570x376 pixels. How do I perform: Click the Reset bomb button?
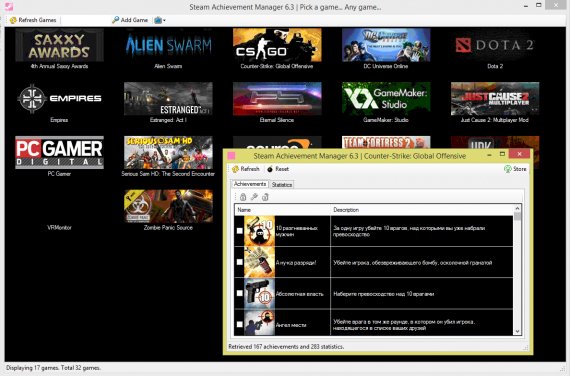pyautogui.click(x=278, y=169)
